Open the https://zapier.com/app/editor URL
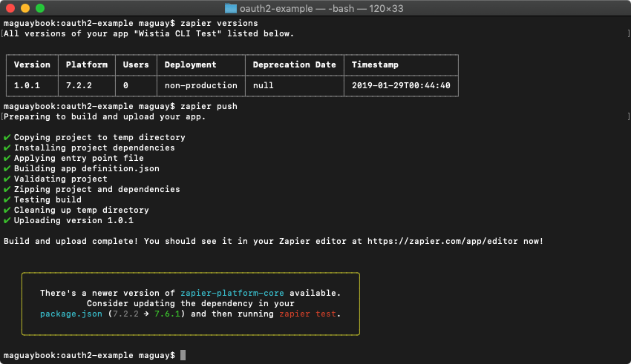 tap(442, 241)
